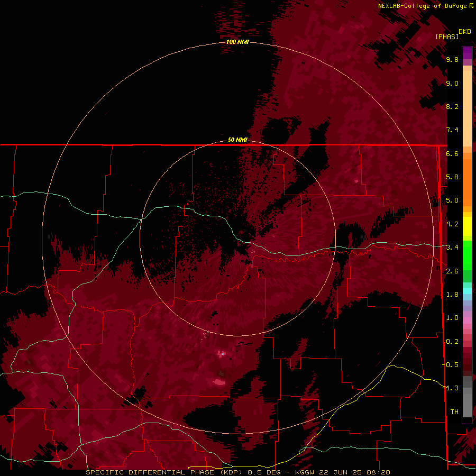This screenshot has width=476, height=476.
Task: Click the KGGW station identifier
Action: [x=306, y=472]
